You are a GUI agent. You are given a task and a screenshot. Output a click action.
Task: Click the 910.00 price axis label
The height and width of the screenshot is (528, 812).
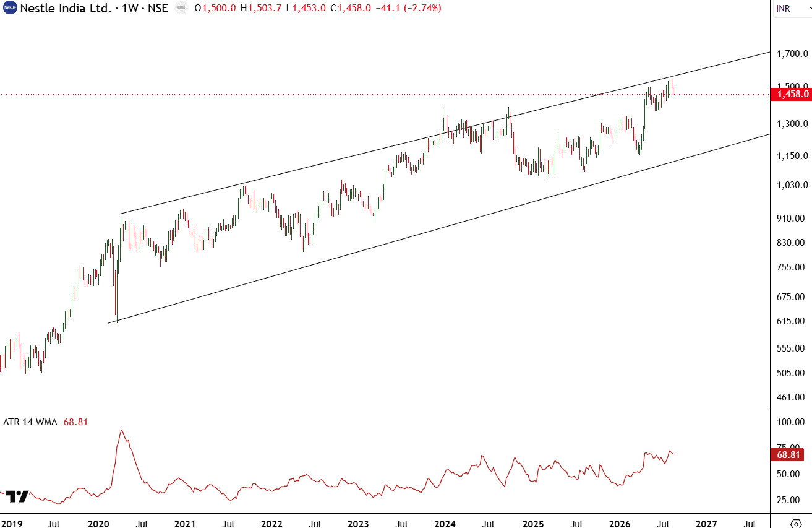[792, 219]
